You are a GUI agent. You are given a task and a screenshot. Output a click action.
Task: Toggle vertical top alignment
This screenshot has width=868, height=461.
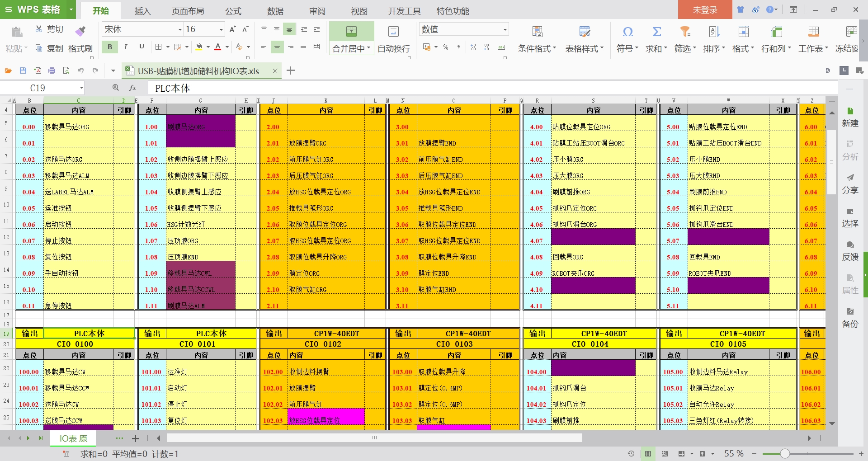point(264,29)
